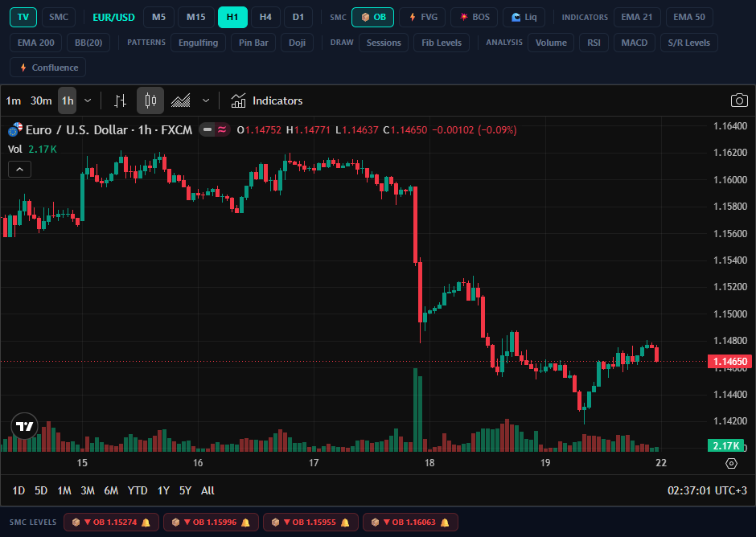
Task: Choose the 30m chart interval
Action: 41,100
